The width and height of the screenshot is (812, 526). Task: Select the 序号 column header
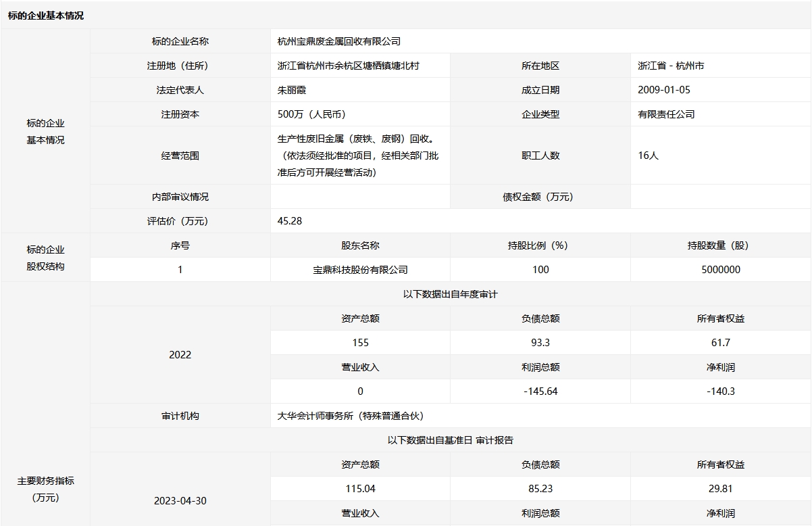click(180, 245)
